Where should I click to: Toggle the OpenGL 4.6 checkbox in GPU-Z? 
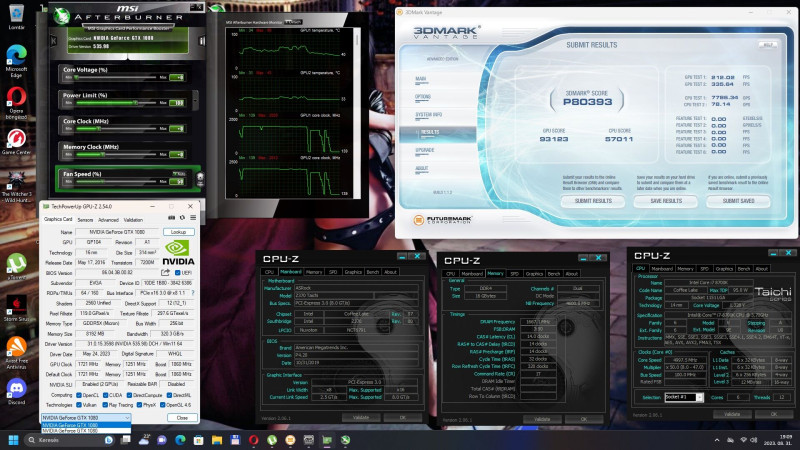tap(163, 405)
